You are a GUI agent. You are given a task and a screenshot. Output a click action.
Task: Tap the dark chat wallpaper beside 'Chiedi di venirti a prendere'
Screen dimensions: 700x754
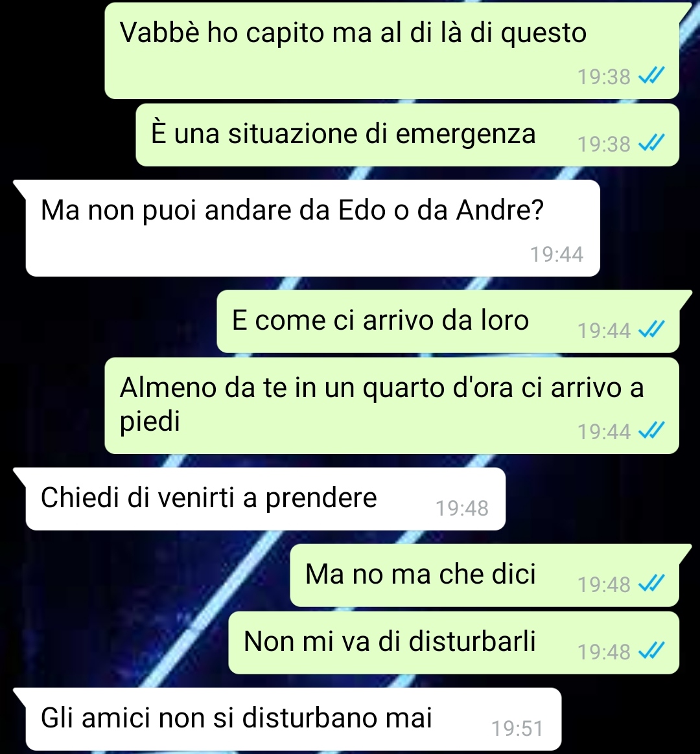click(x=601, y=499)
